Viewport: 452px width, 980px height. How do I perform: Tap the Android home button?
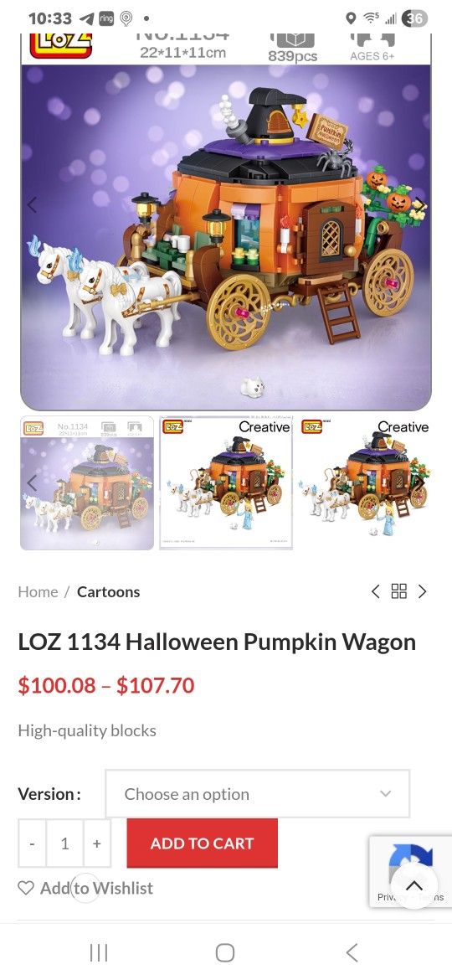(x=225, y=952)
